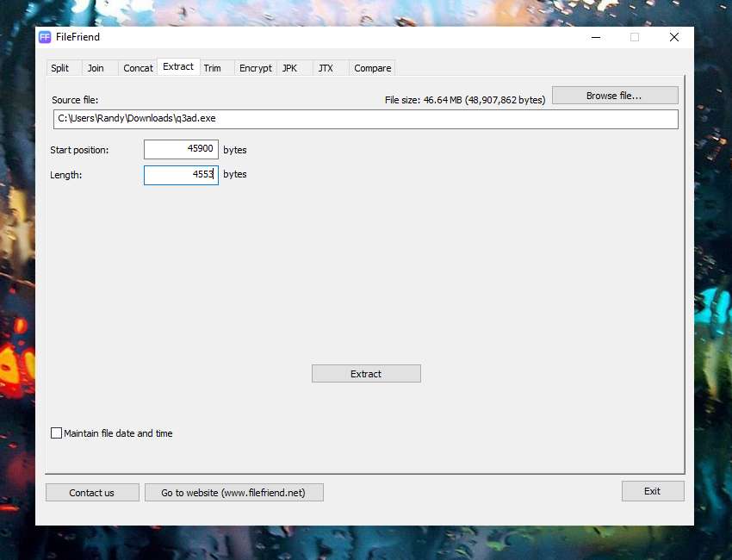
Task: Open the Encrypt tab
Action: (256, 68)
